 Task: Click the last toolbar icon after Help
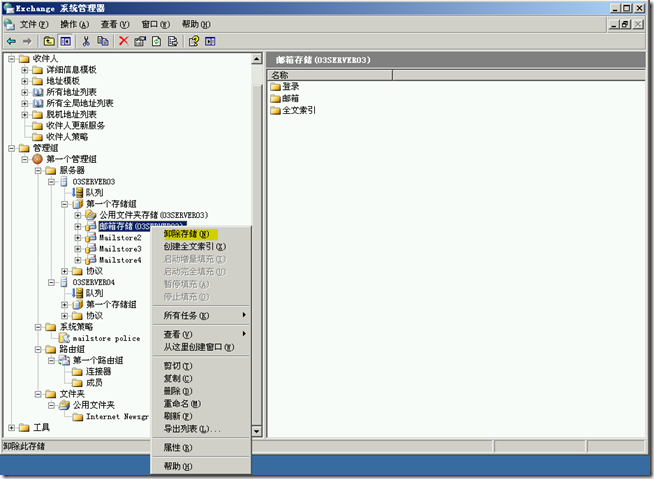click(210, 41)
